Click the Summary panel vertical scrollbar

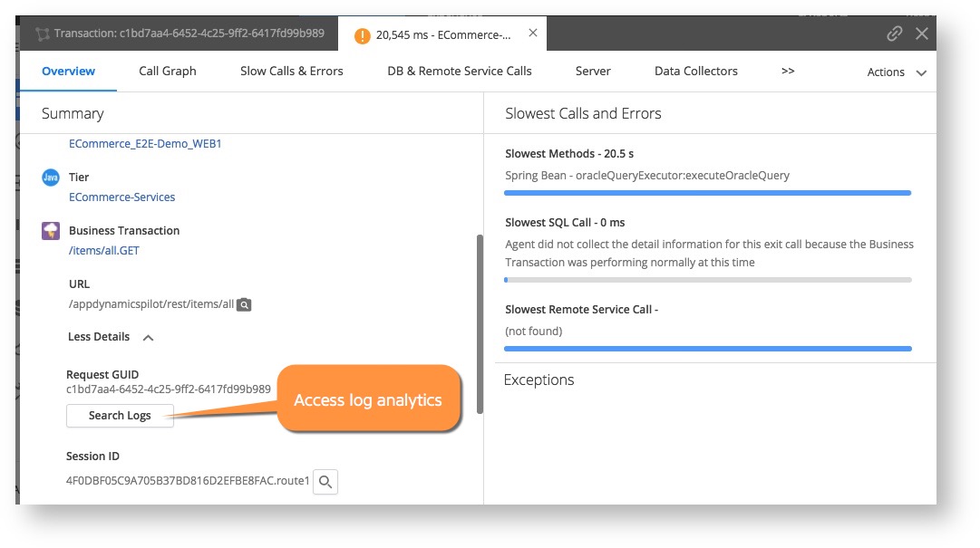coord(480,324)
